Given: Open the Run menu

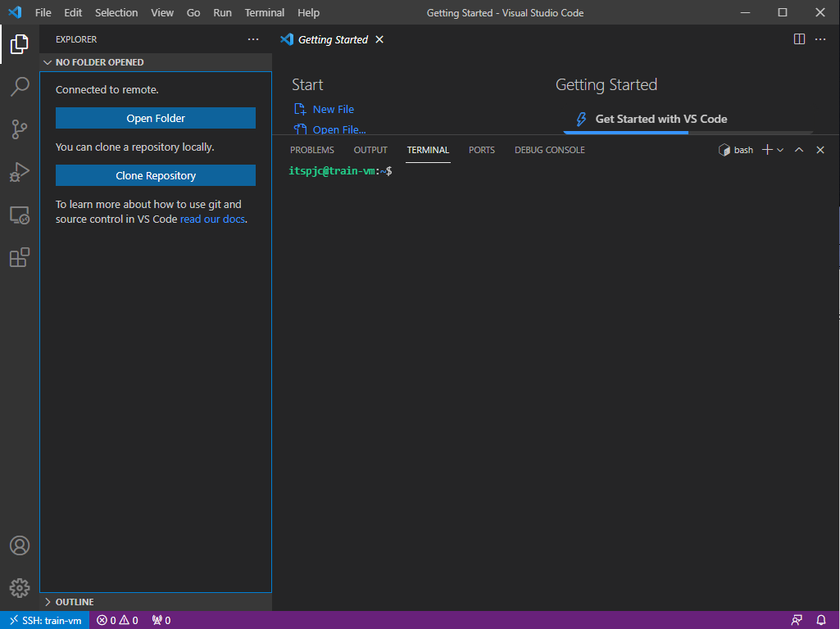Looking at the screenshot, I should [222, 12].
